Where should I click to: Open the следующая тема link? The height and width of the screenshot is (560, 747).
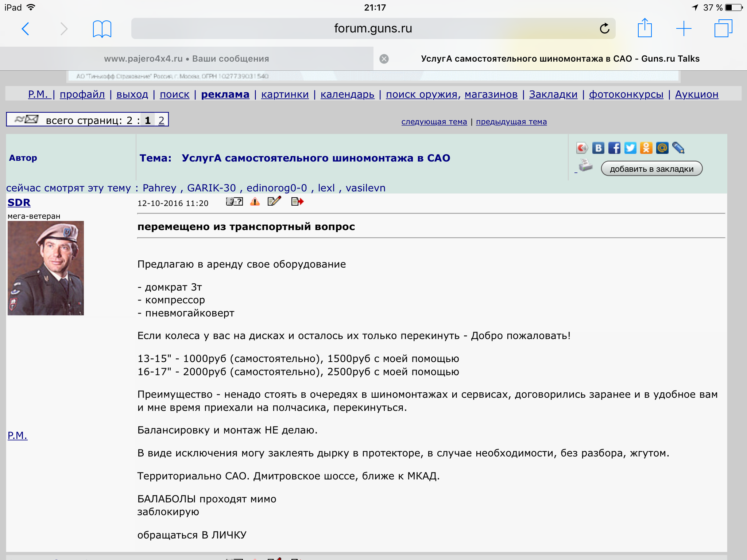[x=434, y=122]
